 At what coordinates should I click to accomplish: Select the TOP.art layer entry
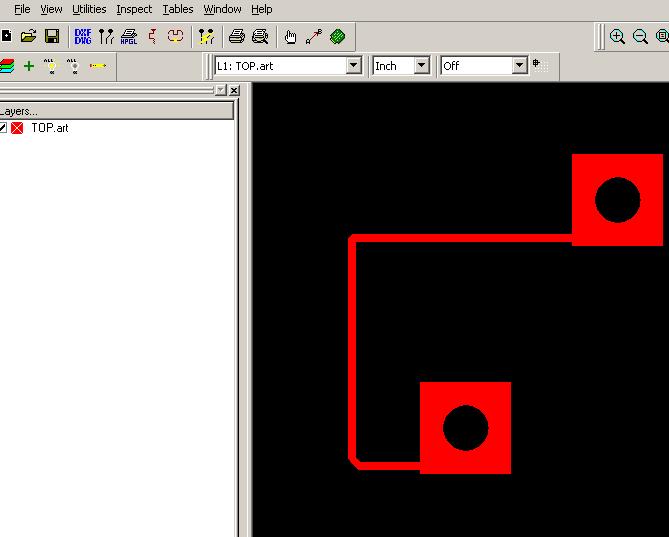49,128
